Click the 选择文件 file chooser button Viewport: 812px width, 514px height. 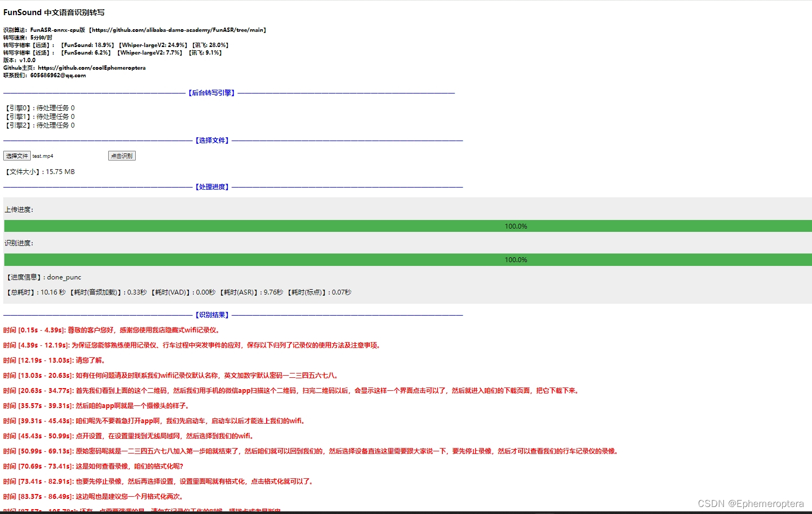(x=17, y=156)
